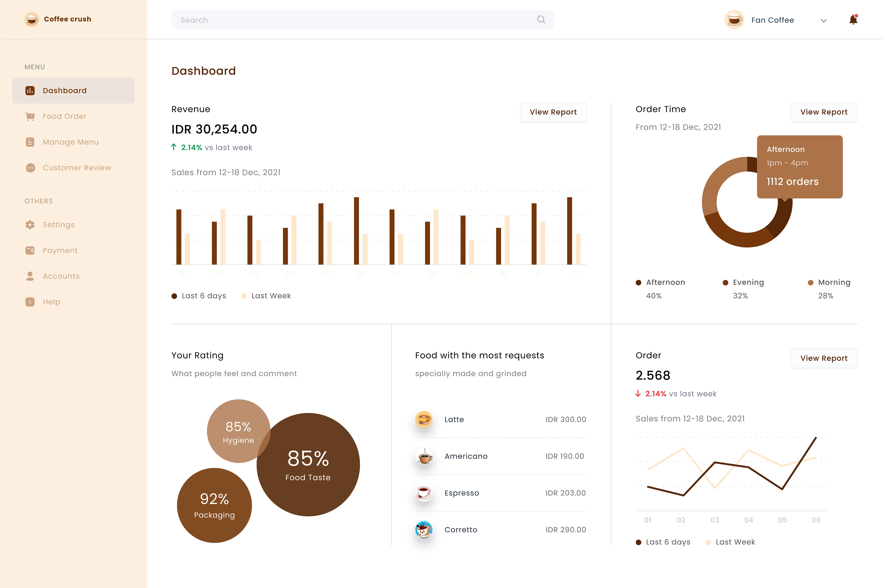Click View Report for Order Time

[823, 112]
